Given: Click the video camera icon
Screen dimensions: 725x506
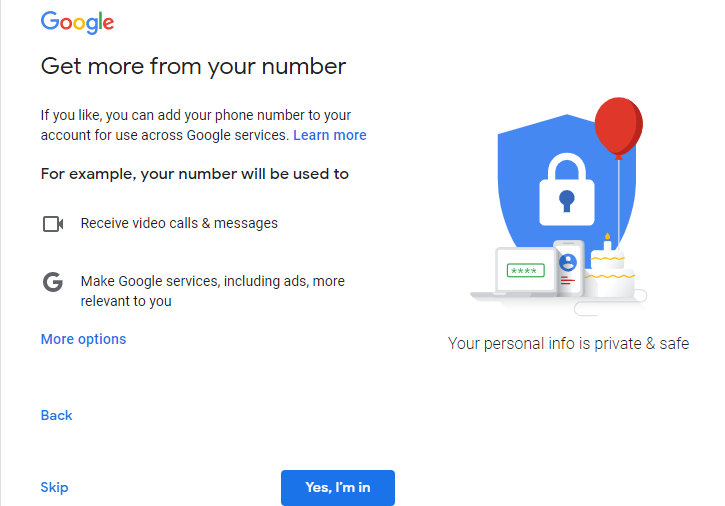Looking at the screenshot, I should coord(53,224).
